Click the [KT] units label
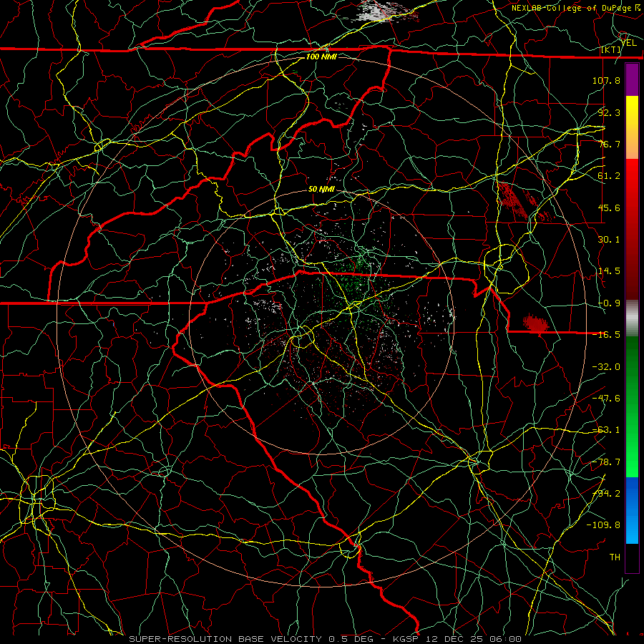 tap(611, 49)
